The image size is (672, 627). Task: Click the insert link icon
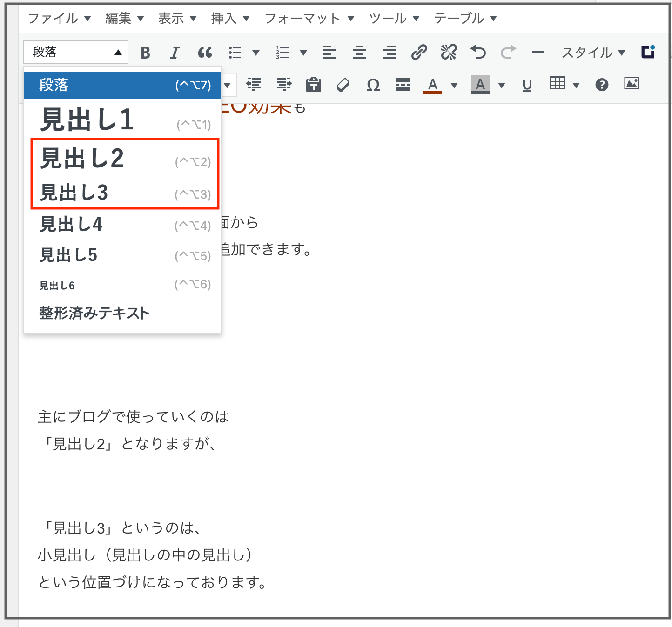419,52
